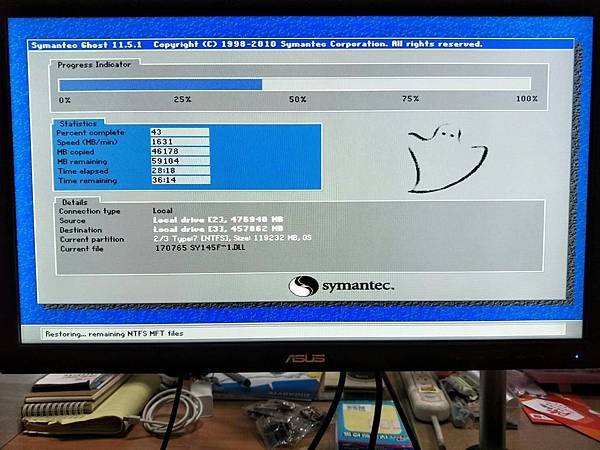Click the ASUS logo on monitor bezel

pos(305,358)
